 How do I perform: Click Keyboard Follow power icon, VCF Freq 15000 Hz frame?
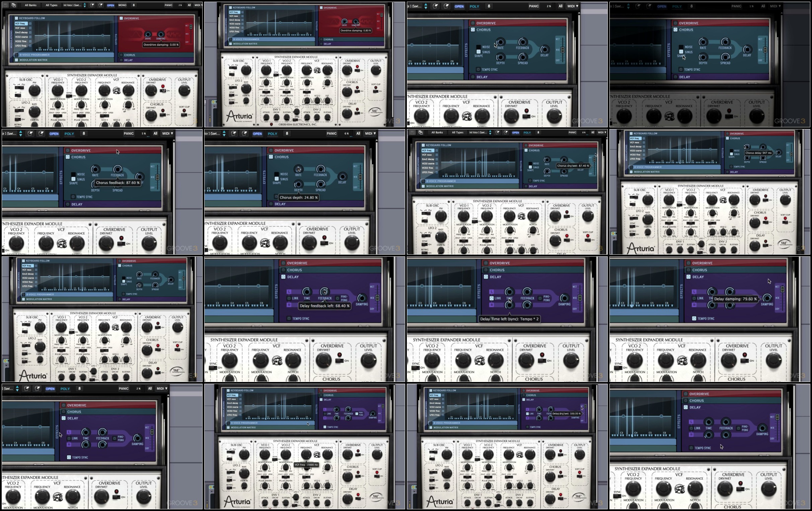(x=228, y=390)
